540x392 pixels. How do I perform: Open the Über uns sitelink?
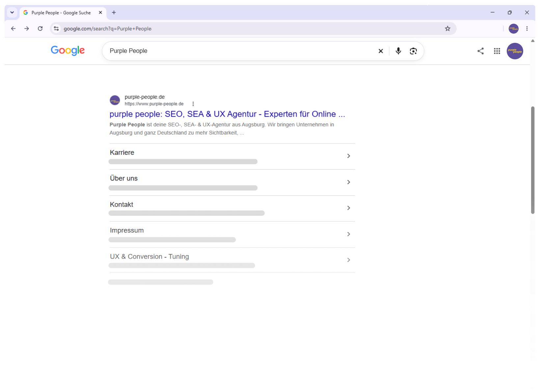[x=124, y=178]
